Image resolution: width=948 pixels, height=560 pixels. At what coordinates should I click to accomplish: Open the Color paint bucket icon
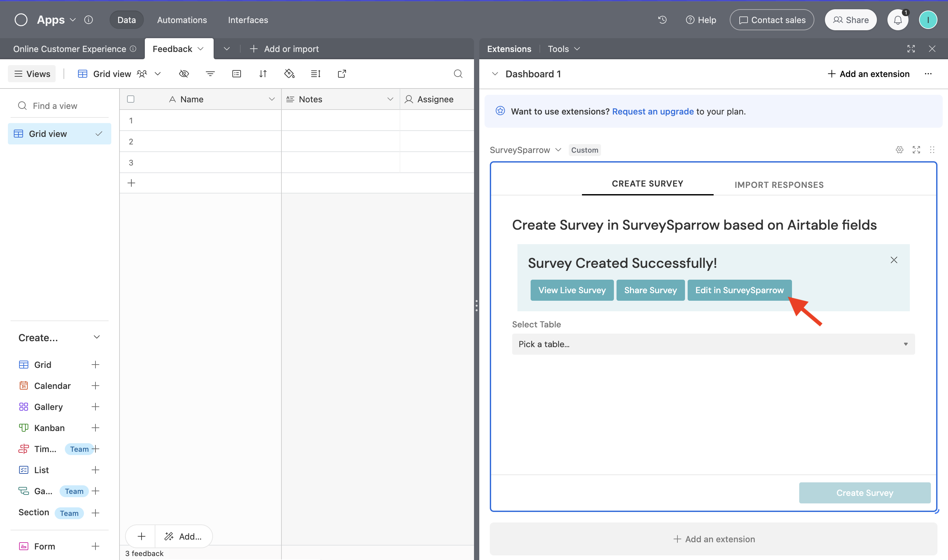[x=289, y=74]
